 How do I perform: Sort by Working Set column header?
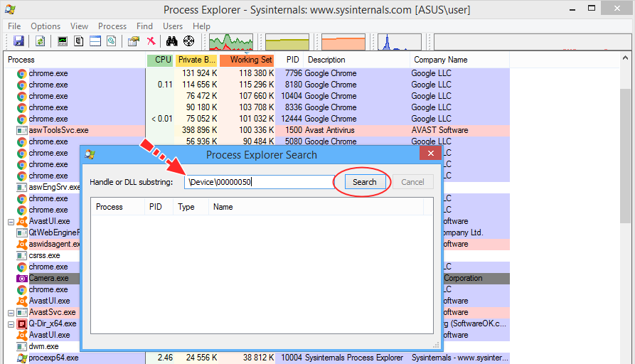pyautogui.click(x=247, y=60)
